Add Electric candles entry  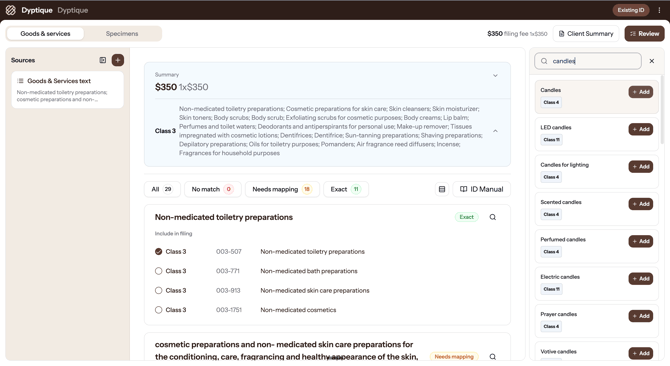click(x=641, y=278)
